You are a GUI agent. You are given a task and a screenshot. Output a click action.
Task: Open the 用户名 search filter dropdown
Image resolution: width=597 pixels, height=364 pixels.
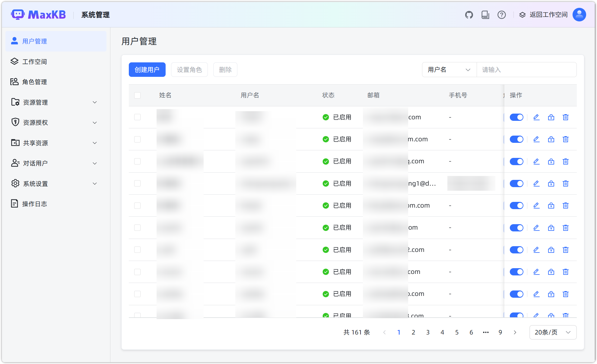(x=449, y=70)
